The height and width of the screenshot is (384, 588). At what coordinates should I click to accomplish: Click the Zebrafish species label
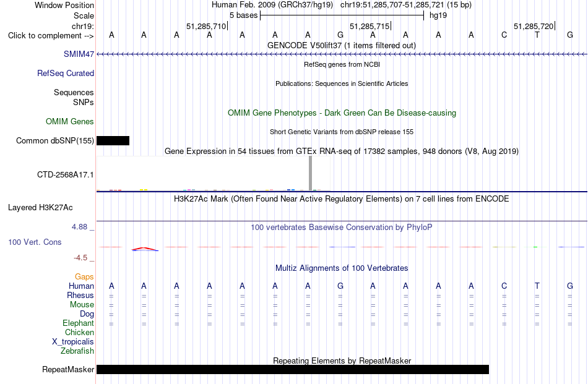[77, 351]
